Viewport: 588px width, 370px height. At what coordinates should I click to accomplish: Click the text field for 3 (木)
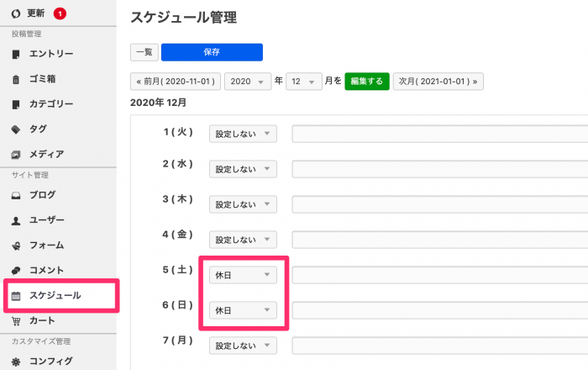tap(440, 204)
